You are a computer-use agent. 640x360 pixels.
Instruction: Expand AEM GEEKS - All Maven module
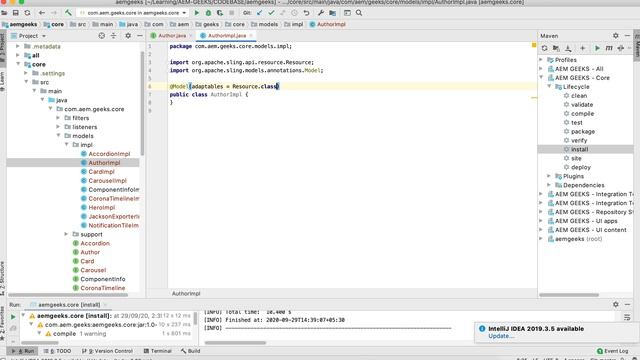(541, 69)
